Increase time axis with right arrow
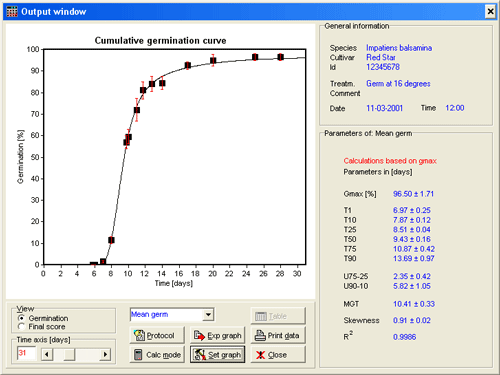Image resolution: width=500 pixels, height=375 pixels. click(105, 354)
